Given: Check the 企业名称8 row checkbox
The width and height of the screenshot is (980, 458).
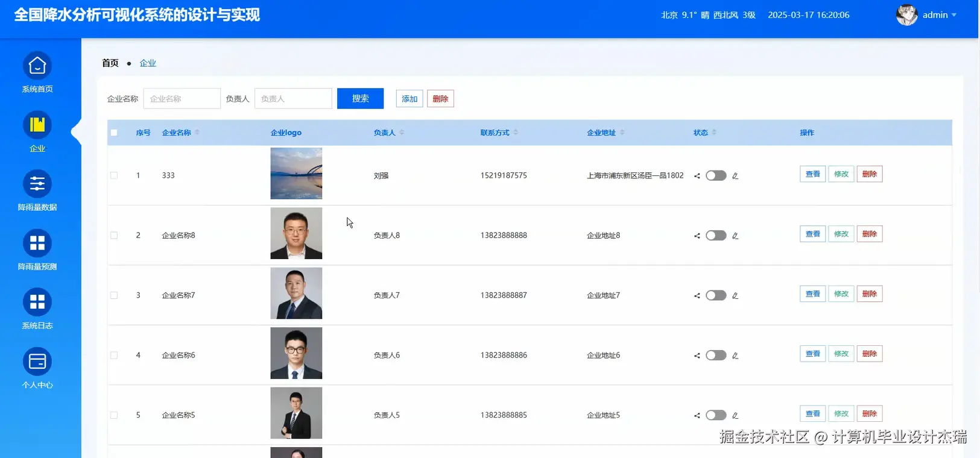Looking at the screenshot, I should (x=114, y=236).
